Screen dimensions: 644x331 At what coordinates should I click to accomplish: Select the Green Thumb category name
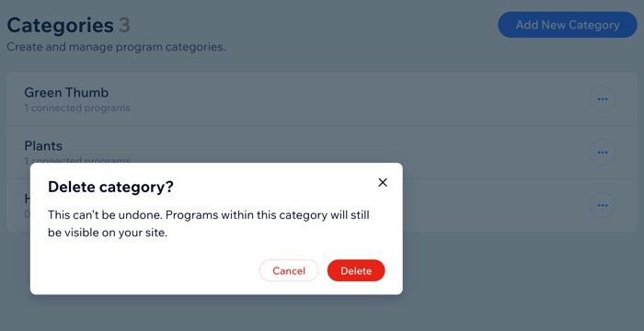[66, 92]
